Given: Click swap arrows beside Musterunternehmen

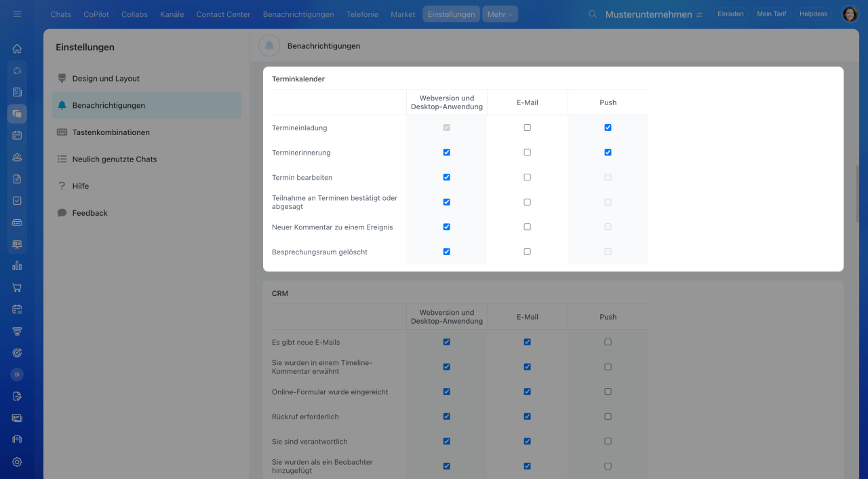Looking at the screenshot, I should [x=699, y=15].
